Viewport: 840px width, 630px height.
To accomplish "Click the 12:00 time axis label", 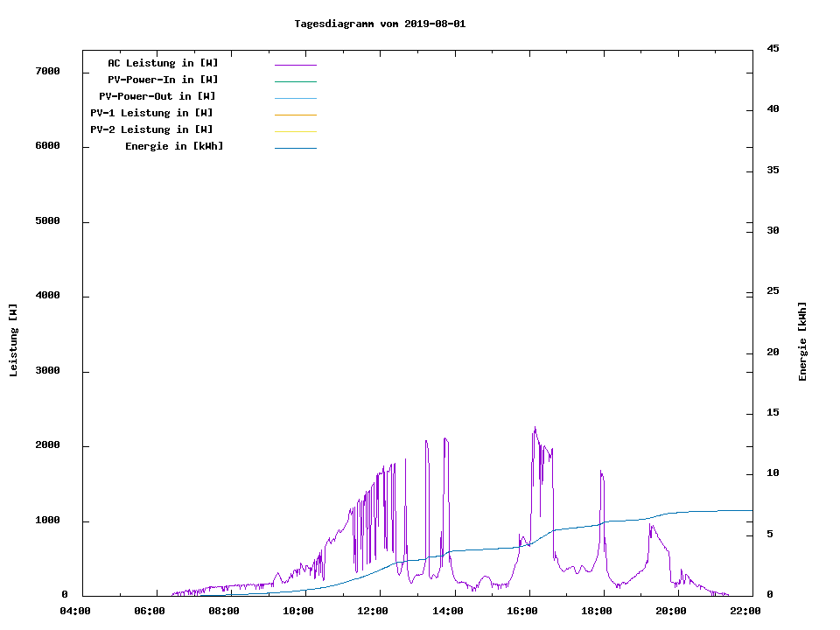I will 373,611.
